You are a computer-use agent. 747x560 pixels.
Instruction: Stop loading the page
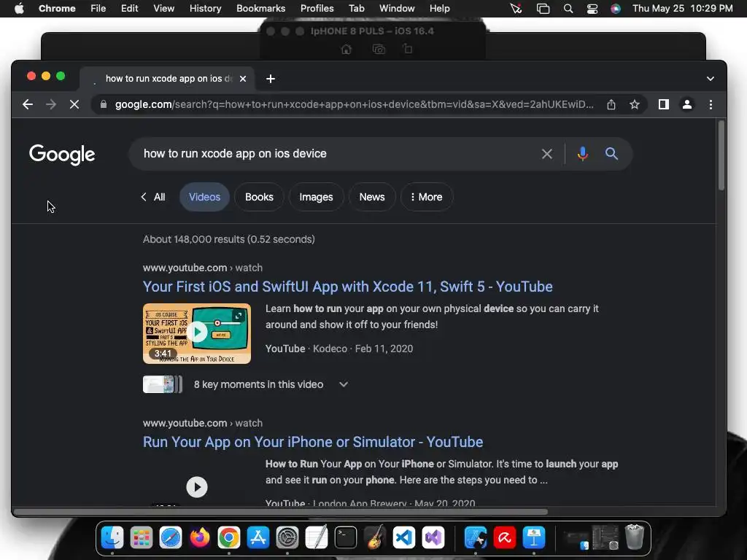74,104
